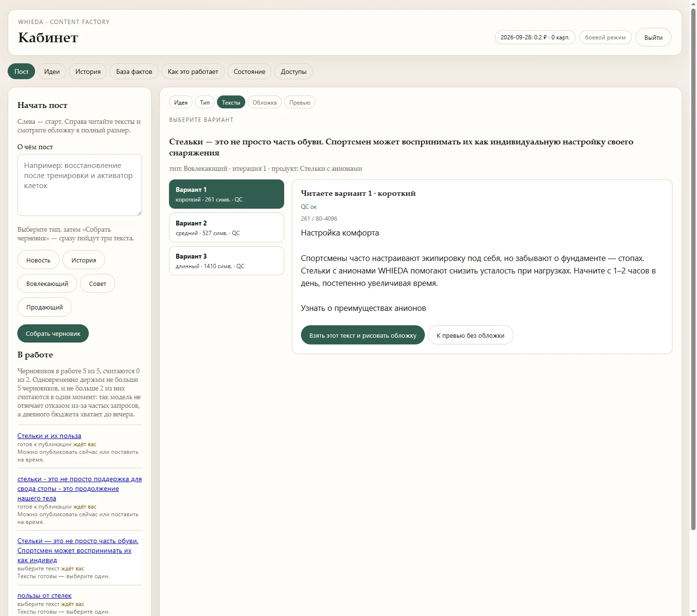Select Вариант 2 medium text card
Screen dimensions: 697x616
tap(227, 227)
